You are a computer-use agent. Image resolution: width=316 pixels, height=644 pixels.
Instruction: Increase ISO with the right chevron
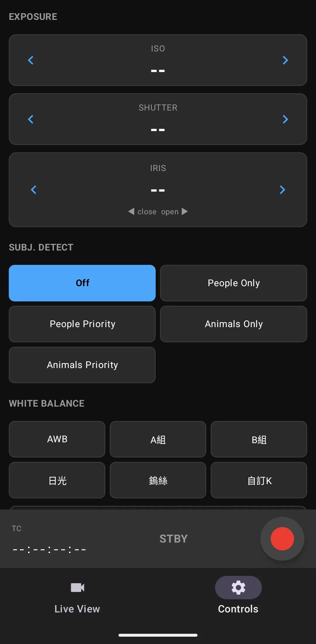pos(285,60)
